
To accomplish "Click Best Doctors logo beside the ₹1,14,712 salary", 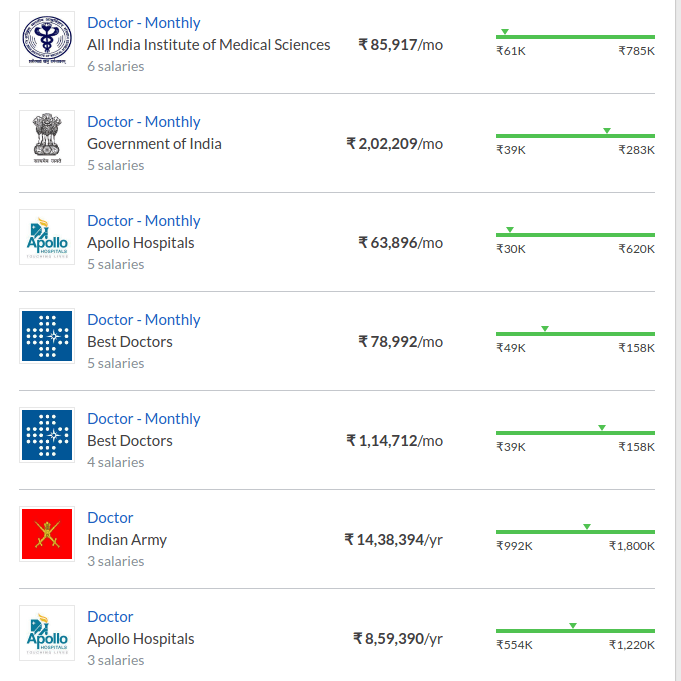I will [47, 435].
